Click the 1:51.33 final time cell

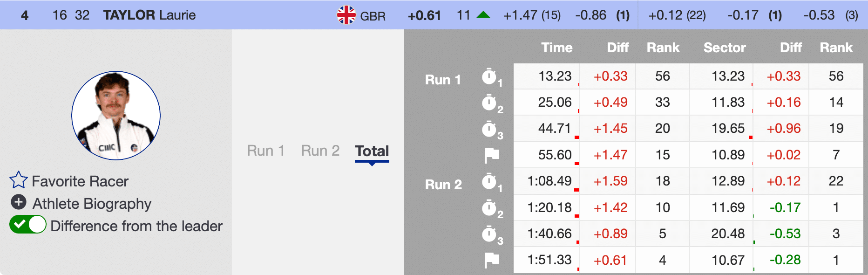coord(549,260)
